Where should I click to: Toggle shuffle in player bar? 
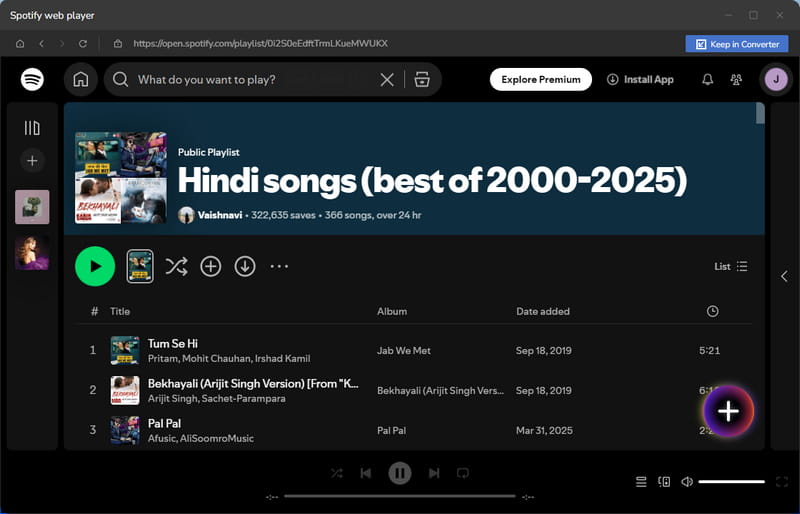click(337, 473)
